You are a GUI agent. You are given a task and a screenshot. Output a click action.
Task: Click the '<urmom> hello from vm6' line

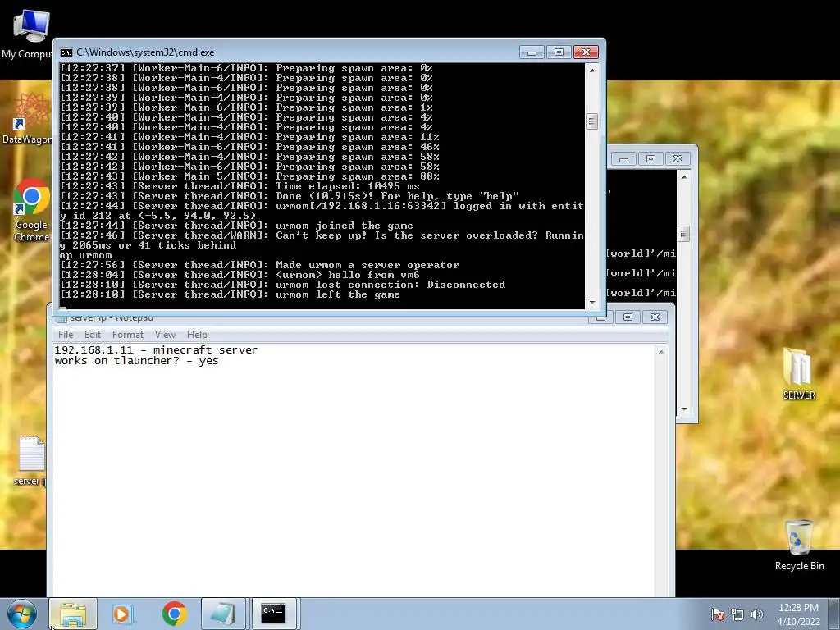240,275
